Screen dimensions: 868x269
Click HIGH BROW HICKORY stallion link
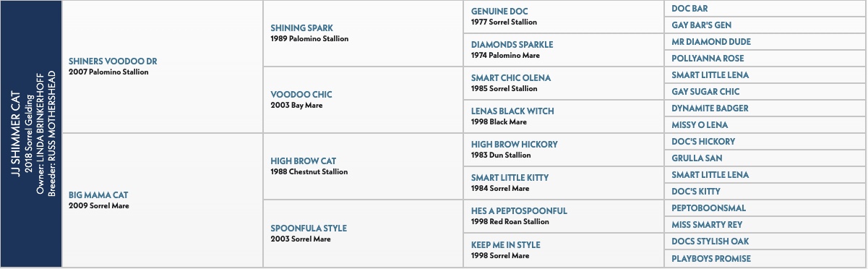tap(514, 145)
